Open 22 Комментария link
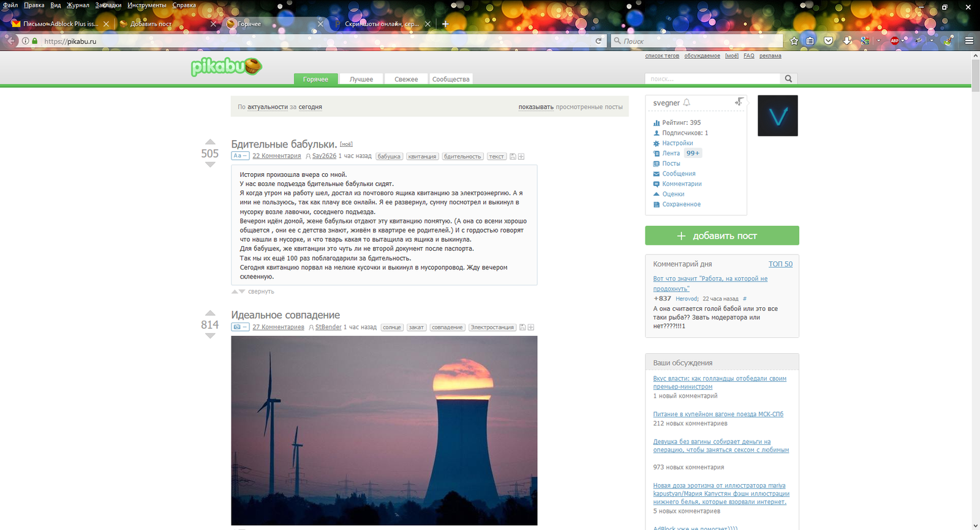The image size is (980, 530). click(x=277, y=156)
